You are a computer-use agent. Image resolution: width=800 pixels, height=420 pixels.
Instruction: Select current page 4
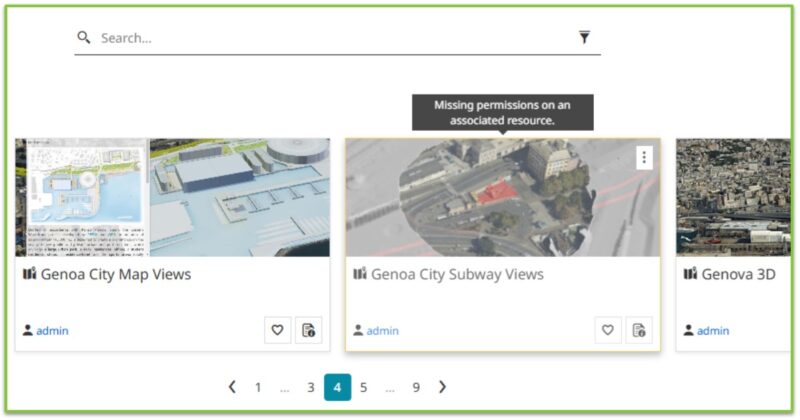tap(337, 387)
